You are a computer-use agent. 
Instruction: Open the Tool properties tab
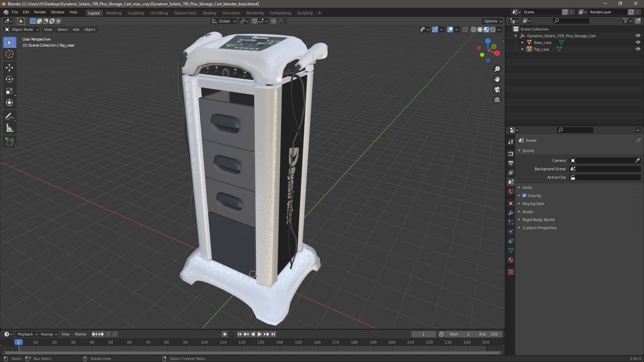[x=511, y=142]
